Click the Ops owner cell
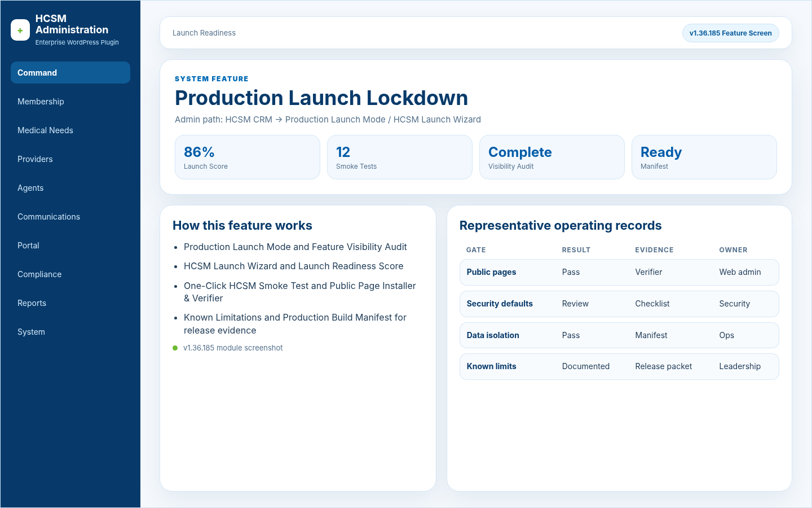The image size is (812, 508). click(726, 335)
